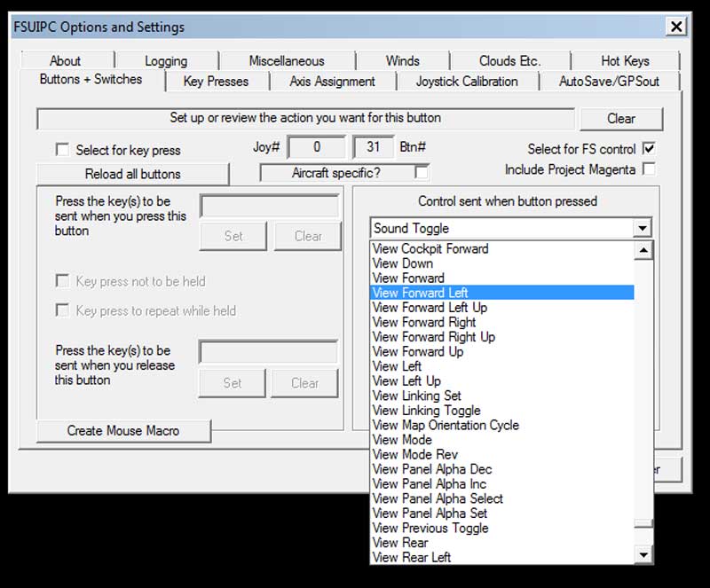Image resolution: width=710 pixels, height=588 pixels.
Task: Select the View Forward entry
Action: pyautogui.click(x=502, y=278)
